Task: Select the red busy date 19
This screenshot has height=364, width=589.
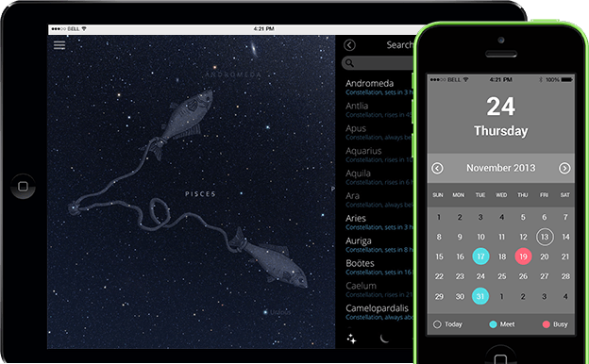Action: click(523, 256)
